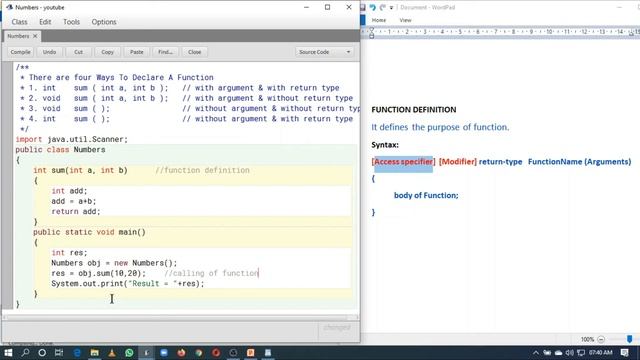Screen dimensions: 640x360
Task: Open Firefox from taskbar
Action: [x=181, y=352]
